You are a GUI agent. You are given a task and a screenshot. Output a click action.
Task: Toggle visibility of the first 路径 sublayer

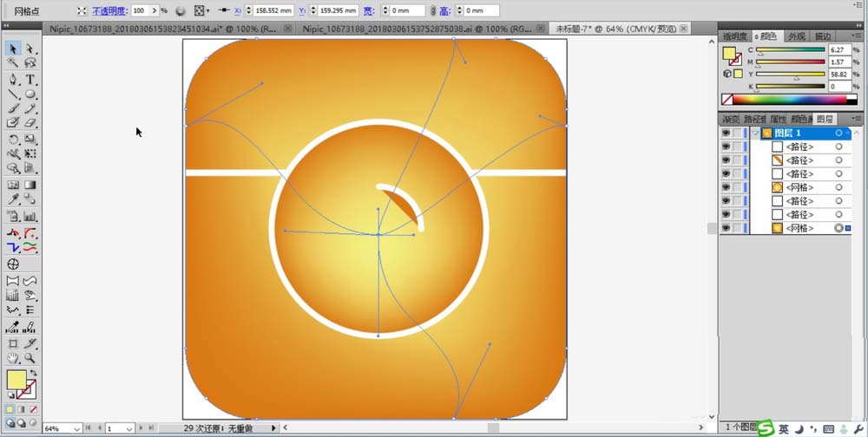click(726, 147)
